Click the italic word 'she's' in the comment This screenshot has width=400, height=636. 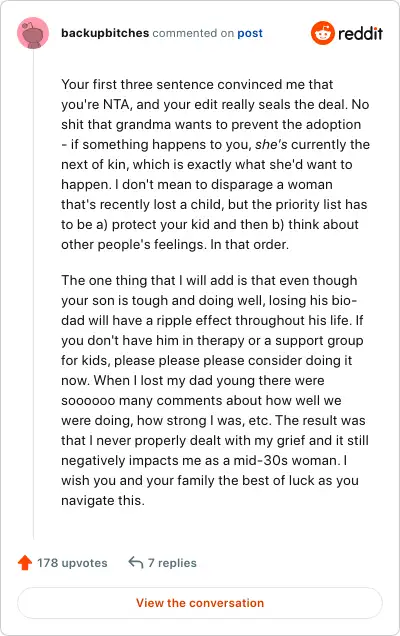[x=271, y=144]
